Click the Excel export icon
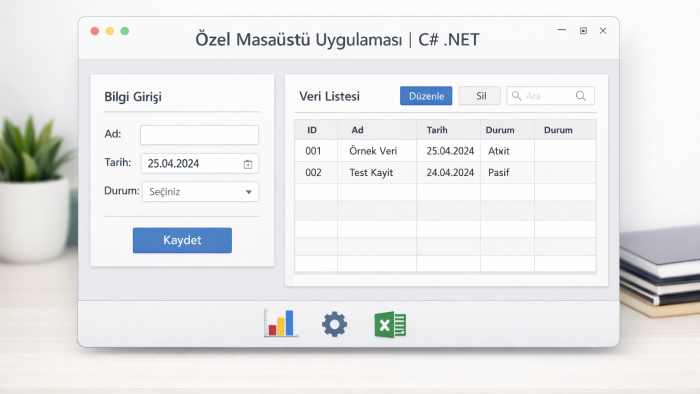Viewport: 700px width, 394px height. 390,324
